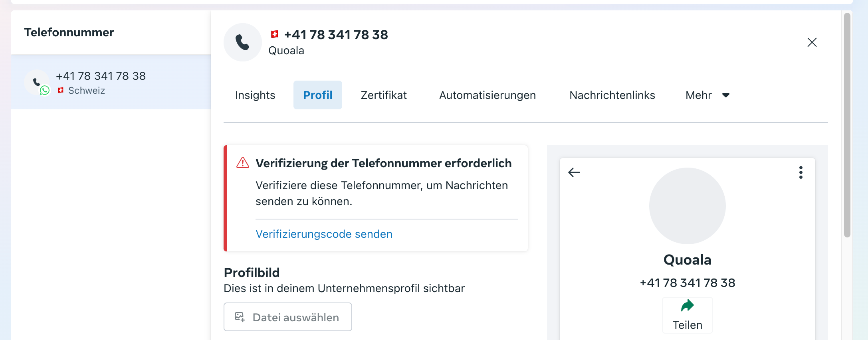Select the Profil tab
Viewport: 868px width, 340px height.
[x=318, y=95]
